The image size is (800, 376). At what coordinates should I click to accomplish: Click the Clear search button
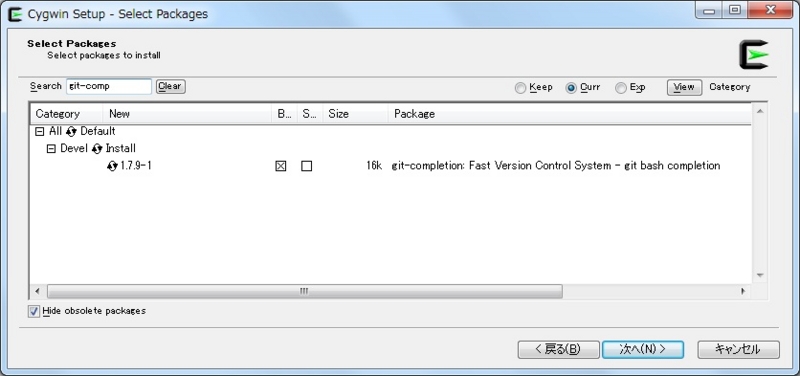click(x=170, y=87)
